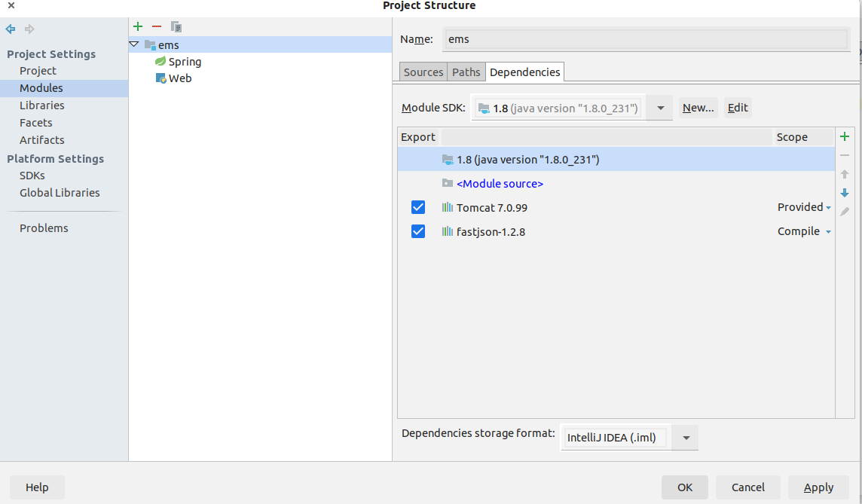Move dependency down with blue arrow
The width and height of the screenshot is (862, 504).
[845, 193]
